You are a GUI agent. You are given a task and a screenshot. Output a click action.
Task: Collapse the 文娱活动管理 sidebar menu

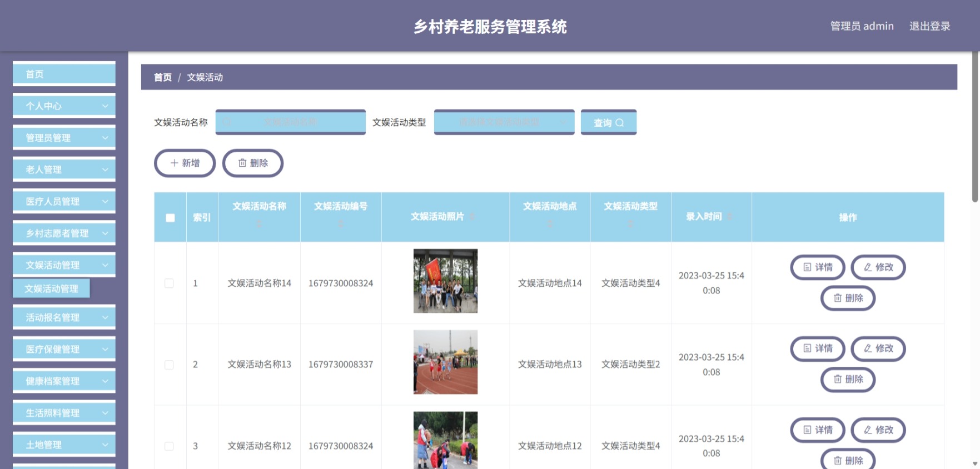64,265
